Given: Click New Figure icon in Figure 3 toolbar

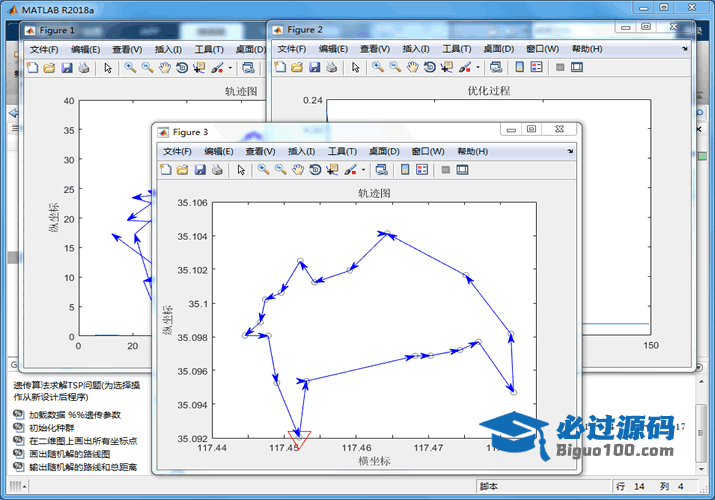Looking at the screenshot, I should click(x=166, y=170).
